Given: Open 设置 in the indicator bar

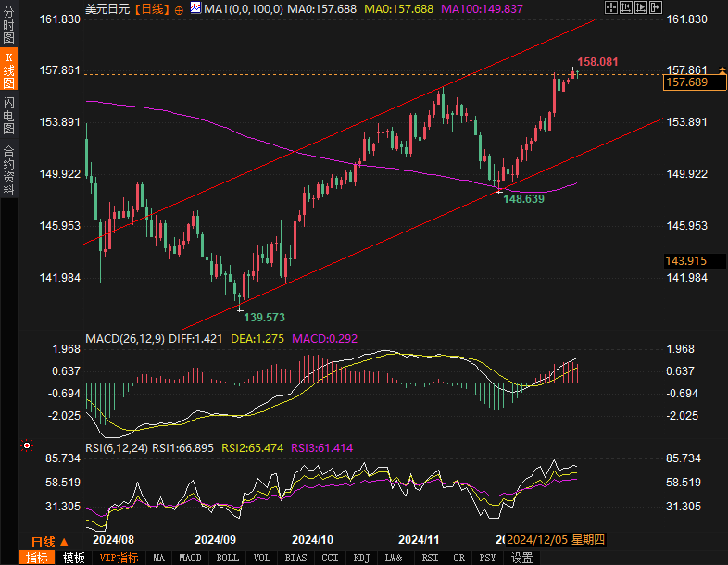Looking at the screenshot, I should click(x=522, y=558).
